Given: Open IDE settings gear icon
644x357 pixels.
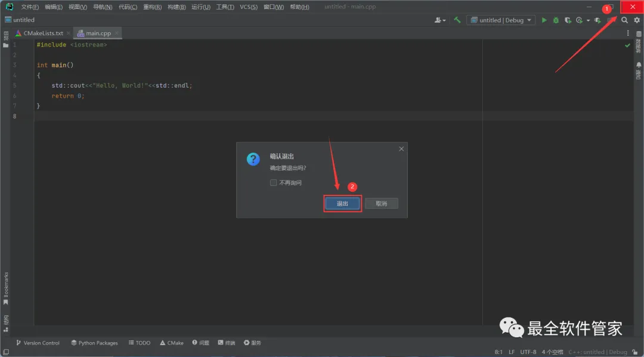Looking at the screenshot, I should click(637, 20).
